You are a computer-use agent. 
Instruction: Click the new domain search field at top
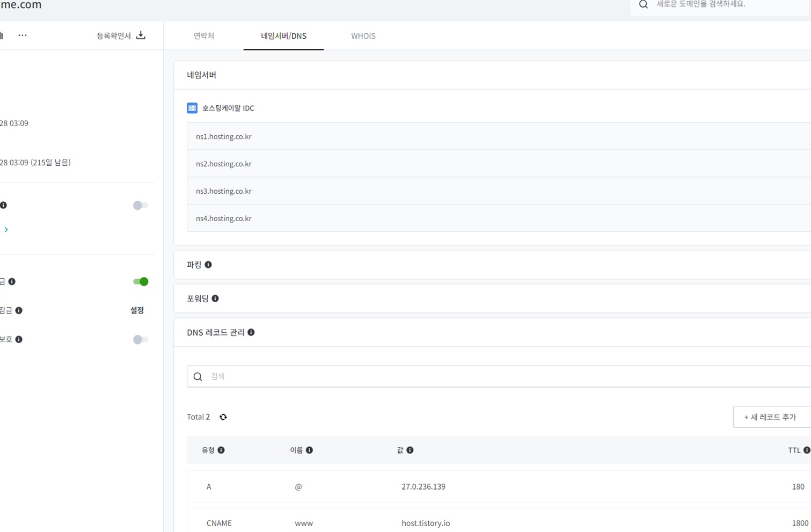(x=720, y=5)
